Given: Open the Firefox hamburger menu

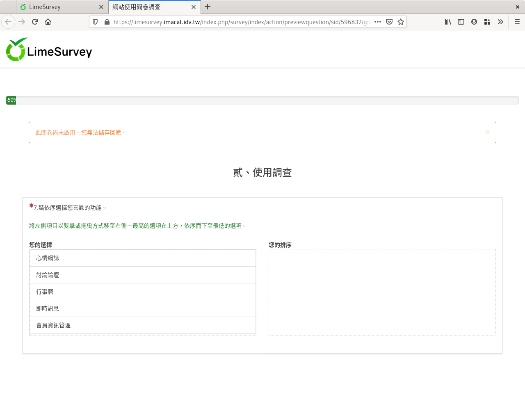Looking at the screenshot, I should point(517,22).
